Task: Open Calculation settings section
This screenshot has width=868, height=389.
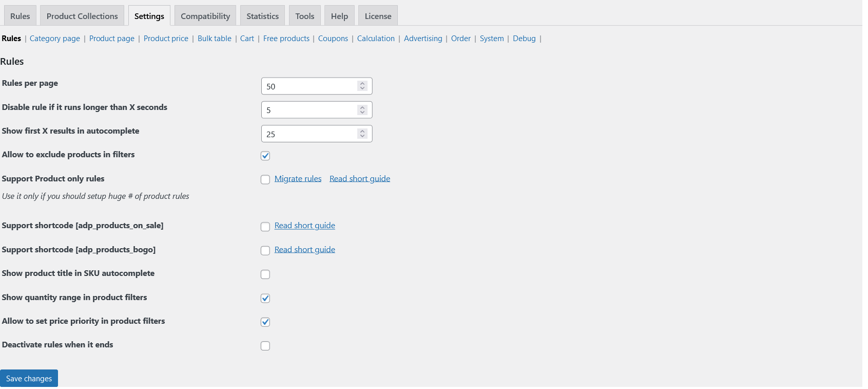Action: coord(376,39)
